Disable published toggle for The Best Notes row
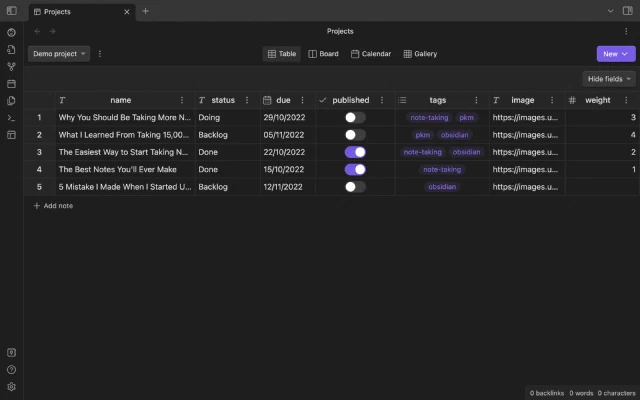 355,169
